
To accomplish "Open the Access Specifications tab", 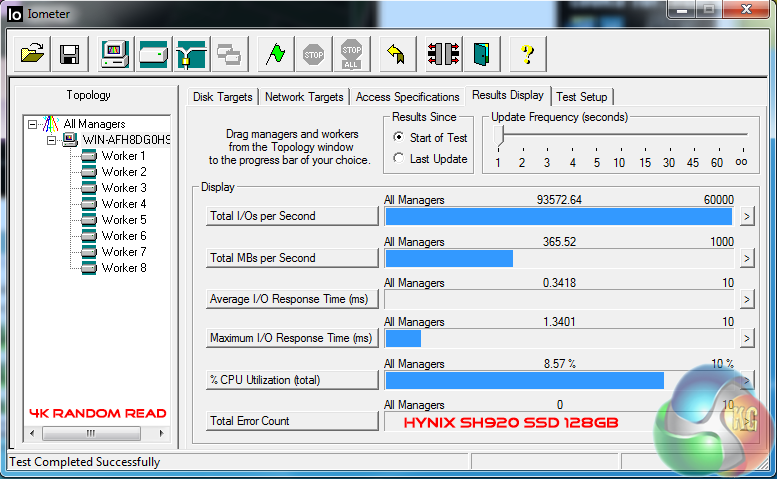I will pyautogui.click(x=407, y=97).
